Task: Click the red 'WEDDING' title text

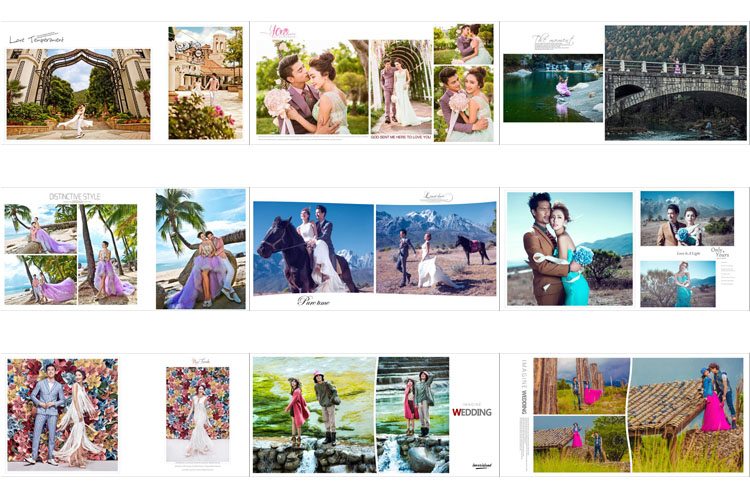Action: [x=471, y=411]
